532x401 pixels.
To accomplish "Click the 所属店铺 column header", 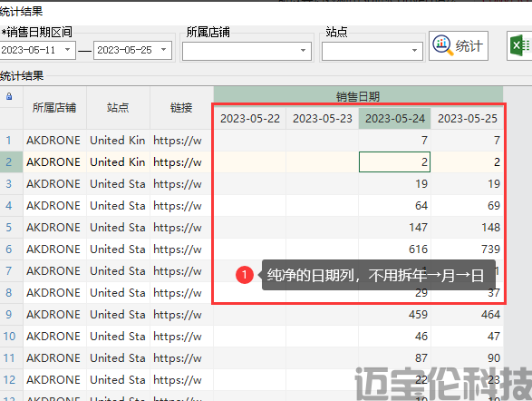I will coord(54,108).
